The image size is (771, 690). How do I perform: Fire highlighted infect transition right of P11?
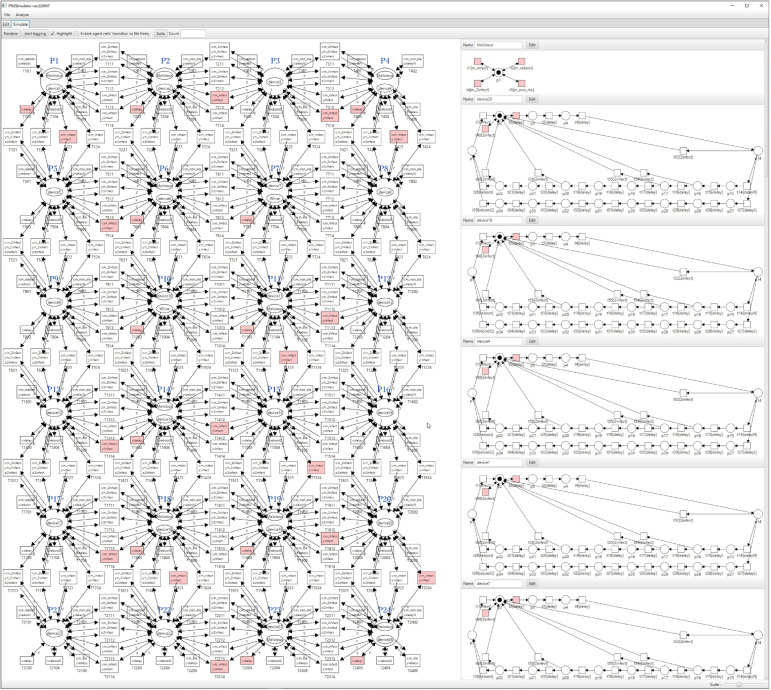[329, 318]
